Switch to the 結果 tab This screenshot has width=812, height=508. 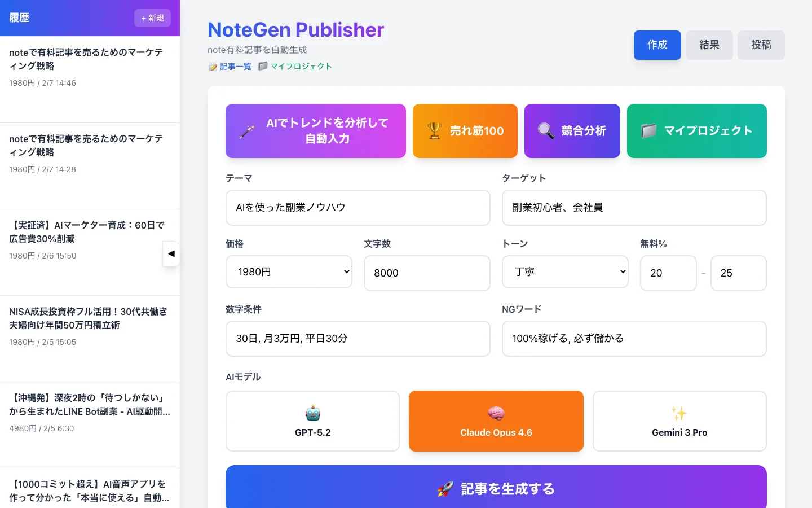(709, 45)
